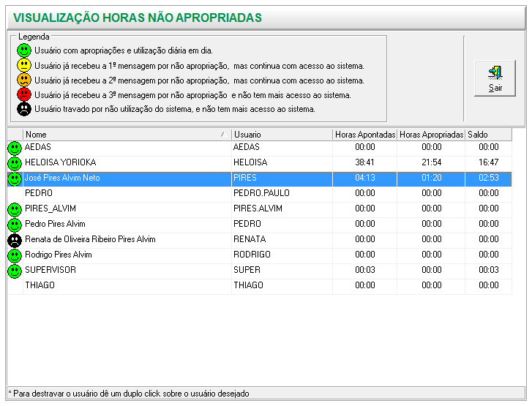Click HELOISA YORIOKA saldo value 16:47
This screenshot has height=406, width=532.
pyautogui.click(x=488, y=163)
